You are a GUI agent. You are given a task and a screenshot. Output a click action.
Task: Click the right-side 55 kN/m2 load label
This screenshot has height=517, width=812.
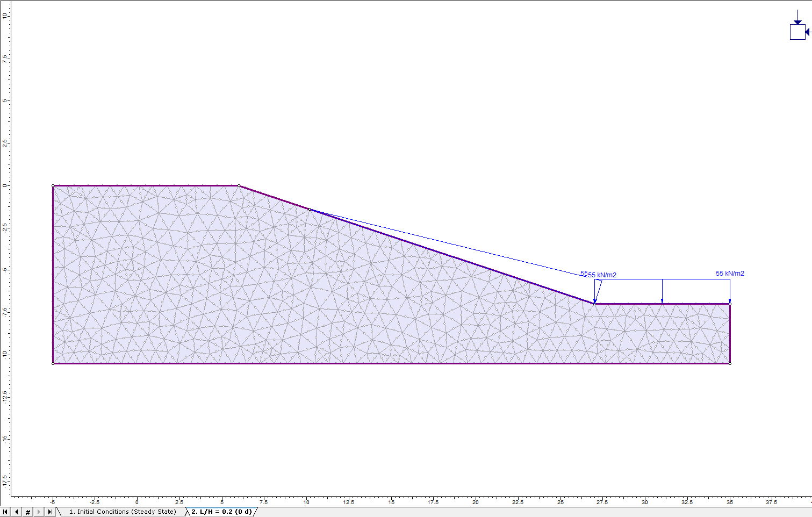pyautogui.click(x=730, y=274)
